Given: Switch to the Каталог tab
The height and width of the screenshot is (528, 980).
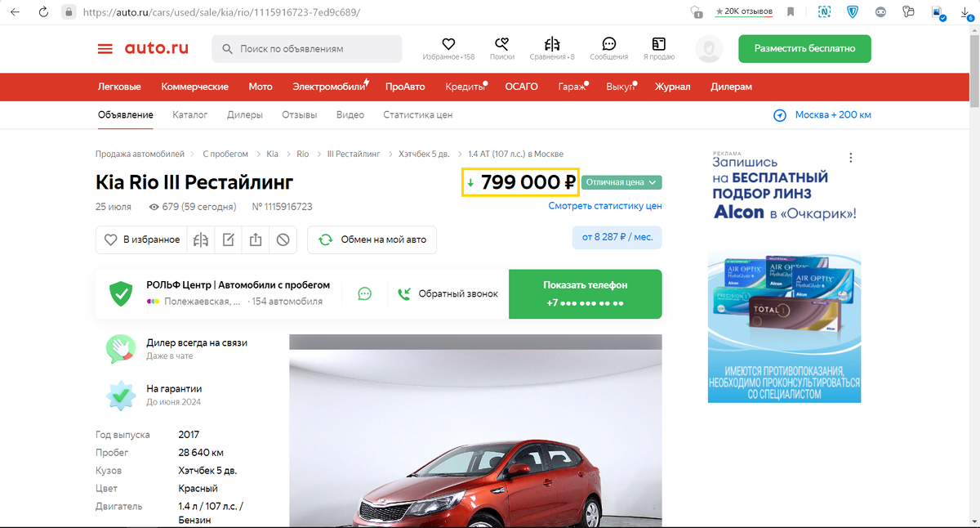Looking at the screenshot, I should tap(190, 115).
